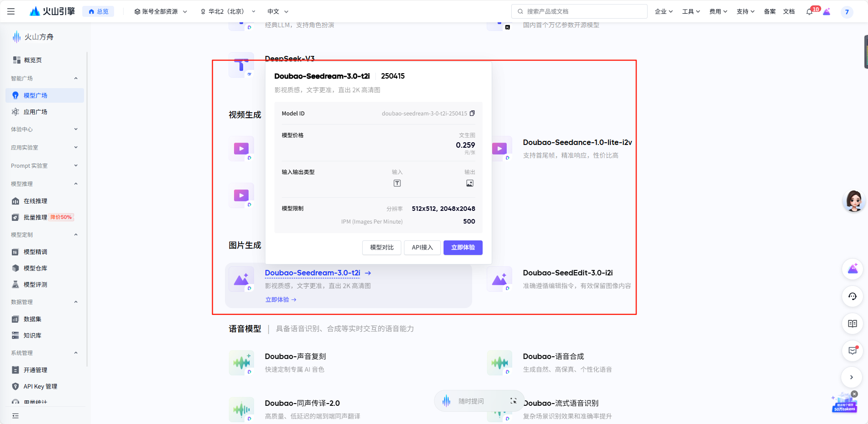Viewport: 868px width, 424px height.
Task: Click the Doubao-SeedEdit-3.0-i2i model icon
Action: tap(499, 279)
